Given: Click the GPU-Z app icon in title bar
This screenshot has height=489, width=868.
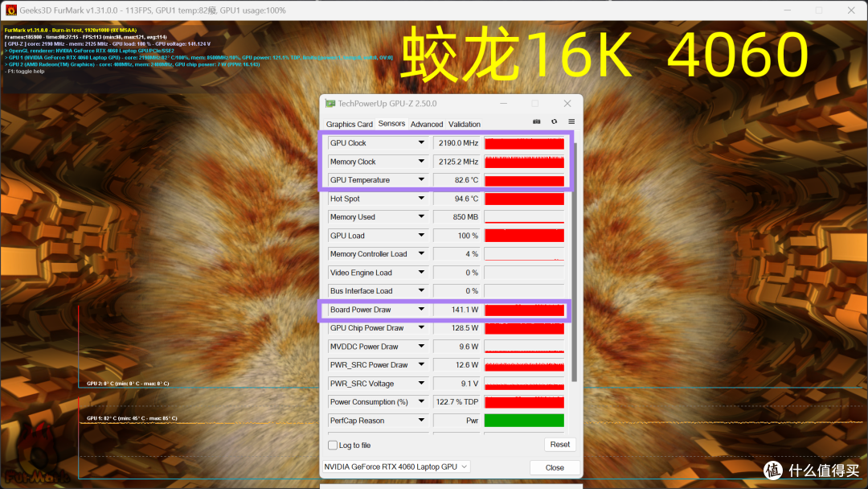Looking at the screenshot, I should (330, 104).
